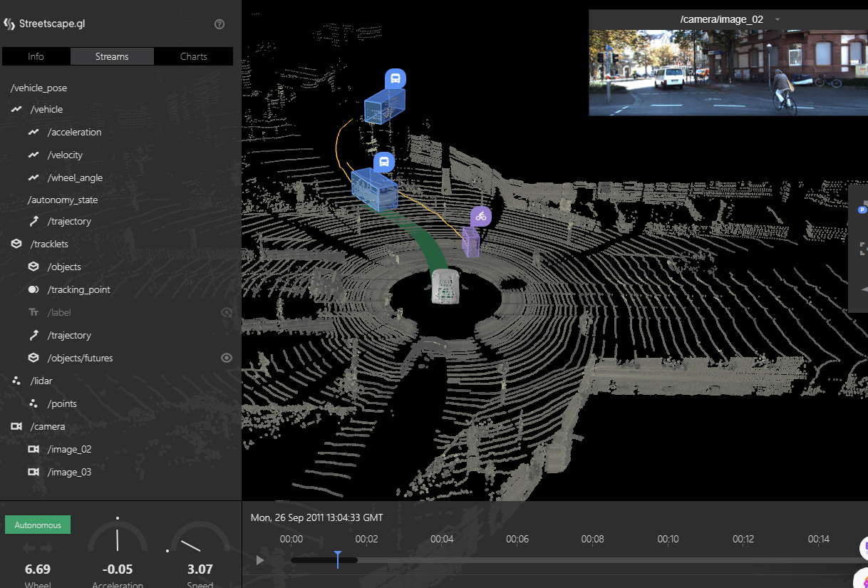This screenshot has height=588, width=868.
Task: Click the /objects cube icon
Action: coord(33,267)
